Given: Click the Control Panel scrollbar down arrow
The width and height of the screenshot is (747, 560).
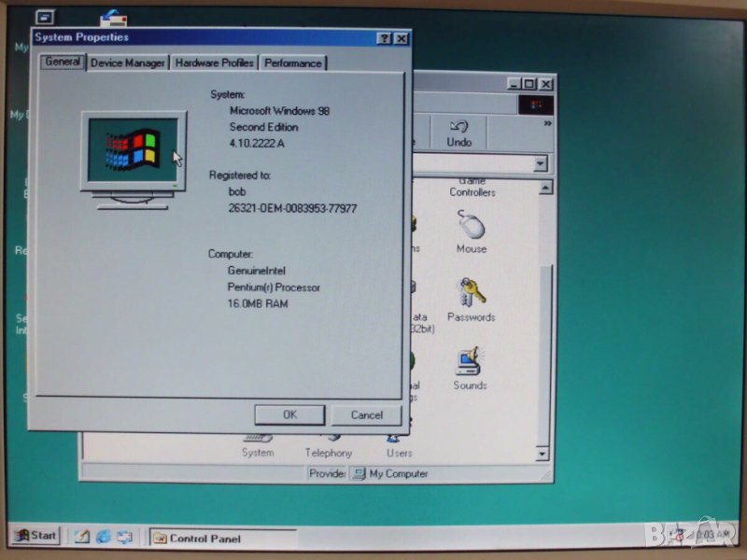Looking at the screenshot, I should tap(544, 454).
